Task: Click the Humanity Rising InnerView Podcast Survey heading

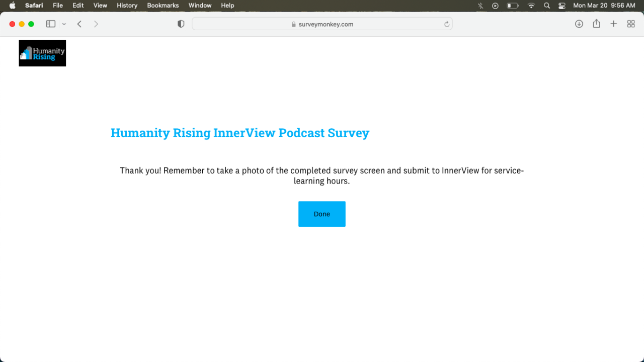Action: pos(240,133)
